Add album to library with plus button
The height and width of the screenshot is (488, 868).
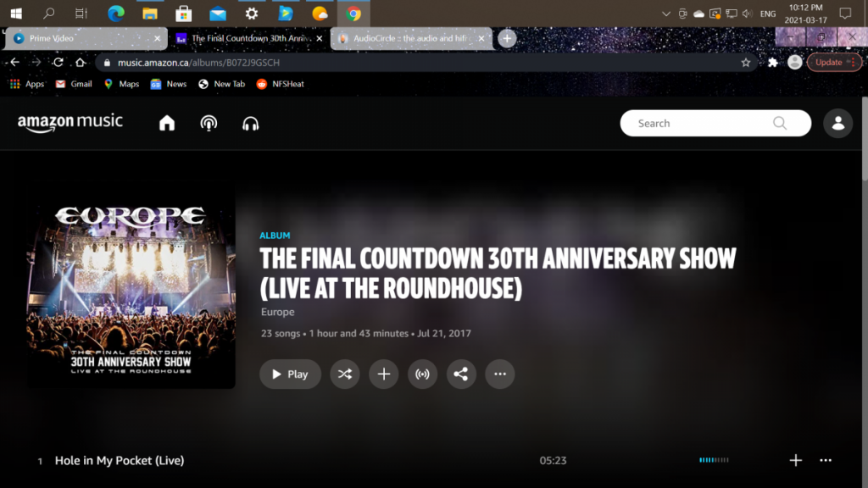[384, 374]
